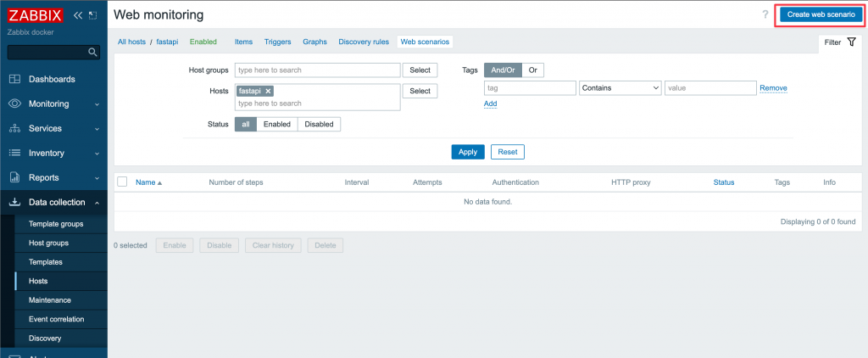Click the Reports chart icon
868x358 pixels.
point(15,178)
